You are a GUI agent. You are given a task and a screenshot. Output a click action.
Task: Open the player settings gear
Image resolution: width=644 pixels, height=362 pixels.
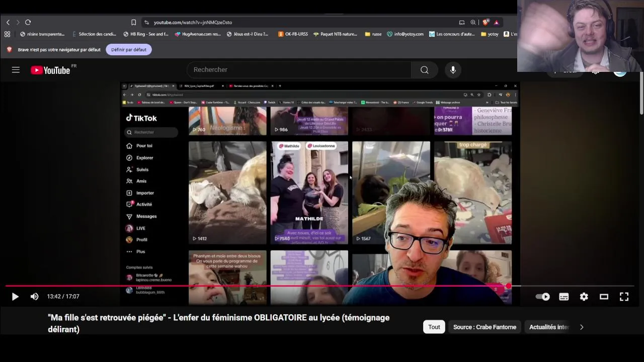(x=584, y=297)
